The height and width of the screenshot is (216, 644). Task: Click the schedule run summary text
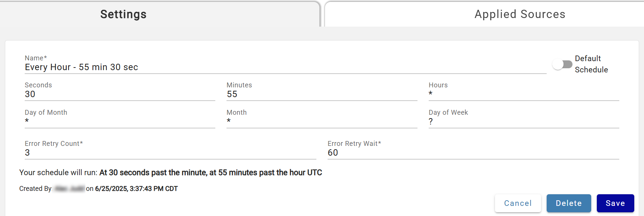(170, 172)
